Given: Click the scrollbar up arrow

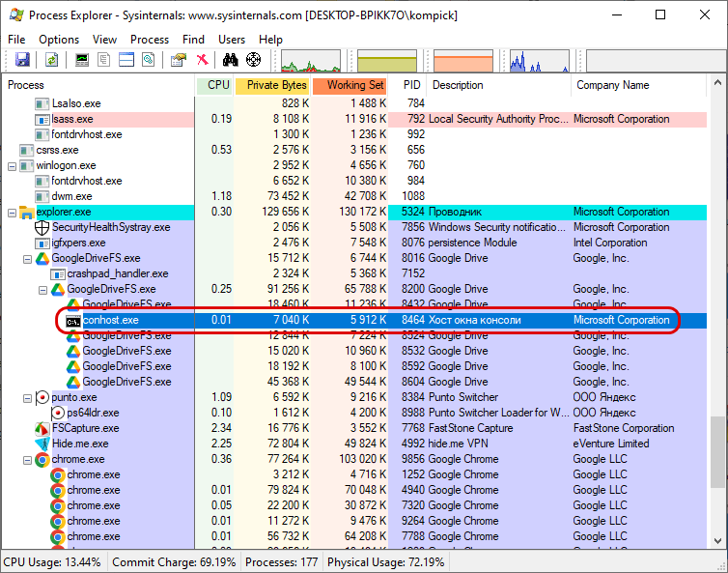Looking at the screenshot, I should [717, 83].
